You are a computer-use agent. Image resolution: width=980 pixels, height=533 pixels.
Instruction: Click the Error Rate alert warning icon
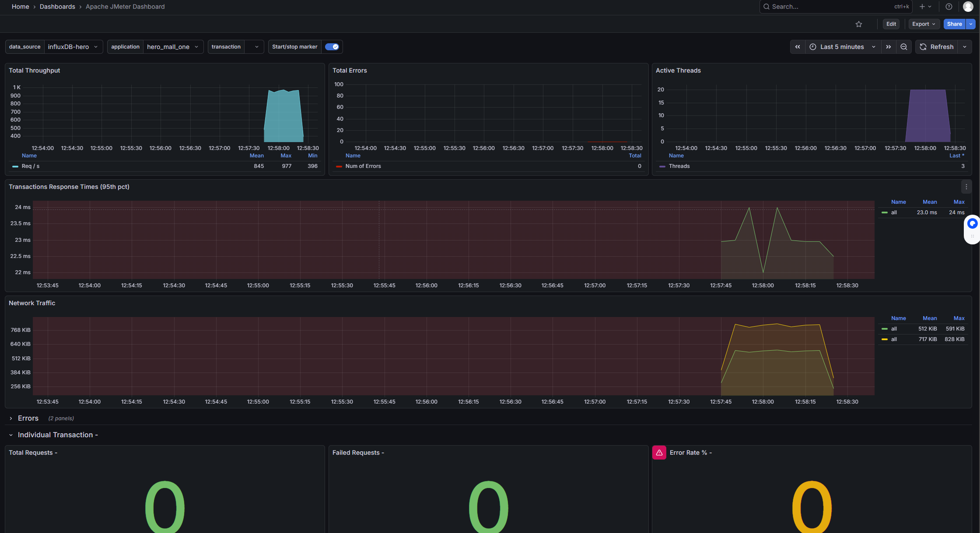pyautogui.click(x=659, y=453)
